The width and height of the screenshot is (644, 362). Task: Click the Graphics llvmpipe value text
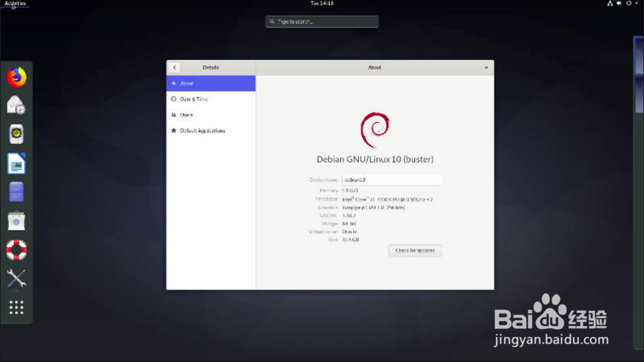tap(373, 208)
